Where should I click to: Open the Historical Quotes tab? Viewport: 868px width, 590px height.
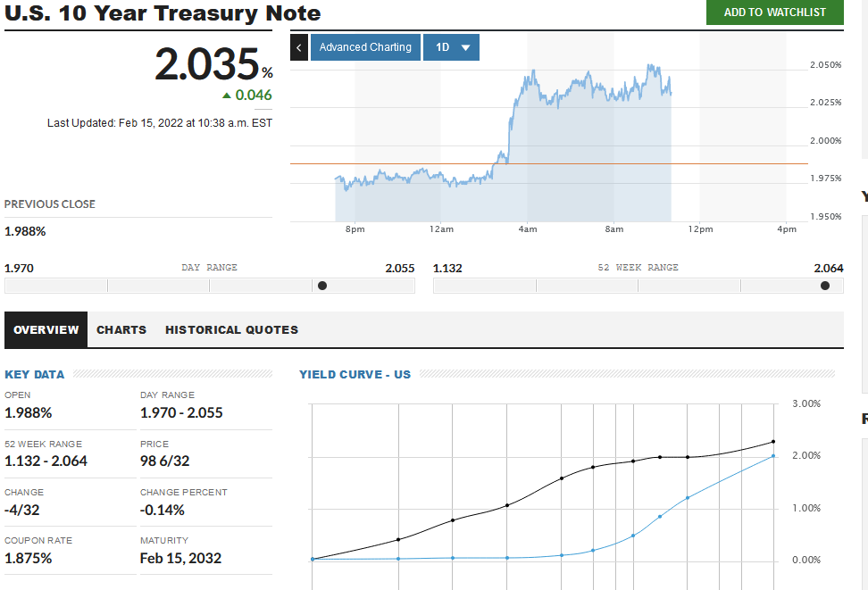tap(231, 330)
